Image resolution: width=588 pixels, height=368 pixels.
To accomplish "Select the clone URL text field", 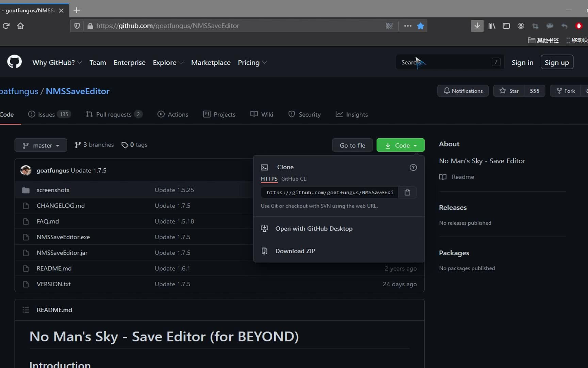I will click(x=329, y=193).
